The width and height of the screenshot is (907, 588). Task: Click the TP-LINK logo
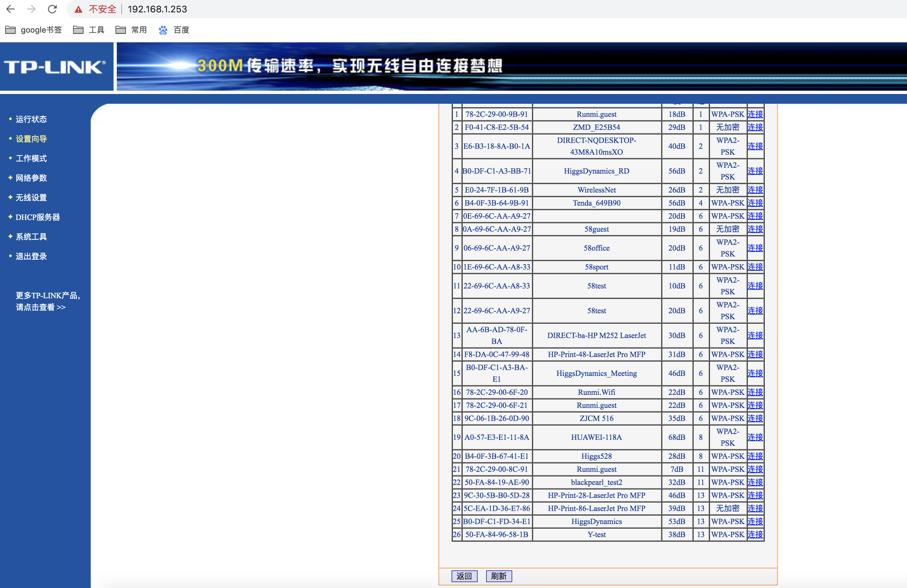[55, 67]
